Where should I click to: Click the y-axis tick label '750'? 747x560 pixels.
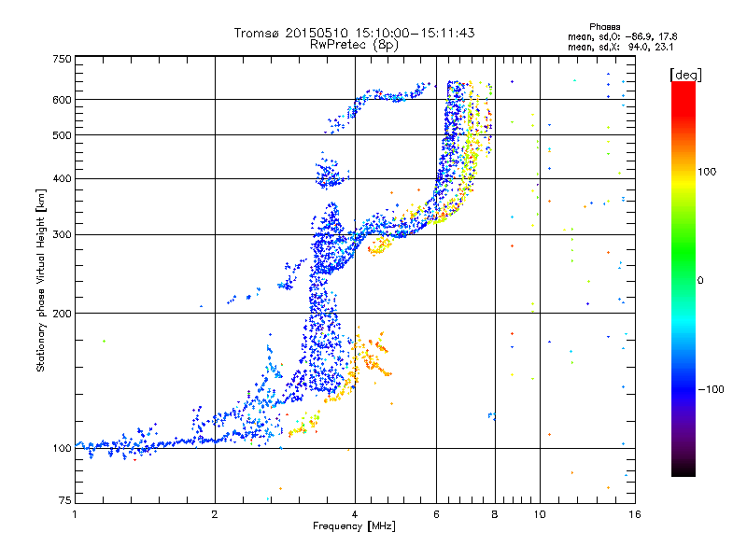pos(62,59)
